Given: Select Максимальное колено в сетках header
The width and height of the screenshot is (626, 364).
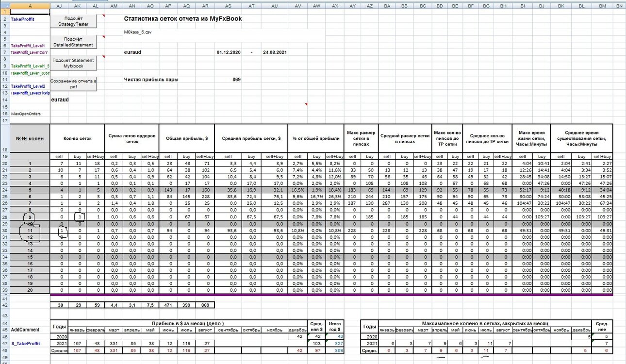Looking at the screenshot, I should pyautogui.click(x=484, y=323).
